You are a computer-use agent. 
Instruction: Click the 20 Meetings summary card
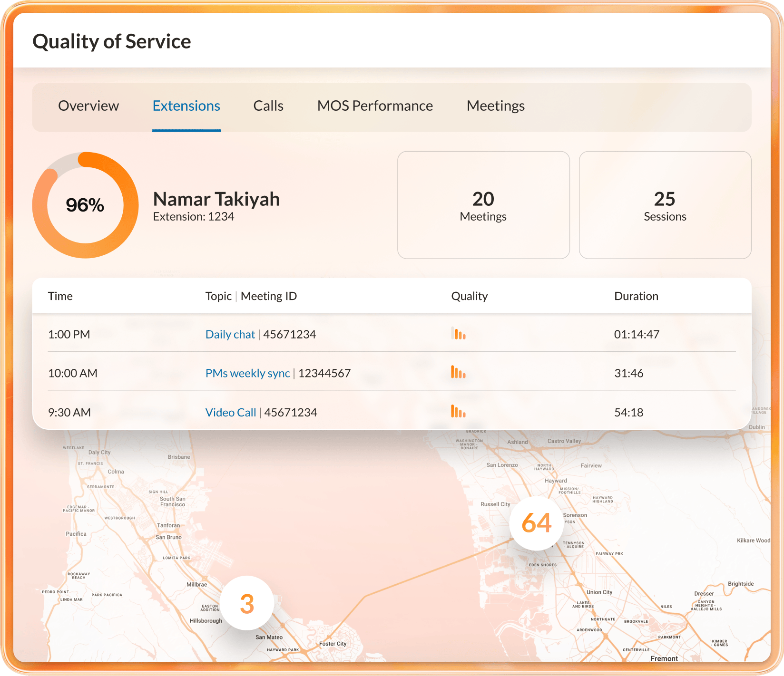[483, 205]
